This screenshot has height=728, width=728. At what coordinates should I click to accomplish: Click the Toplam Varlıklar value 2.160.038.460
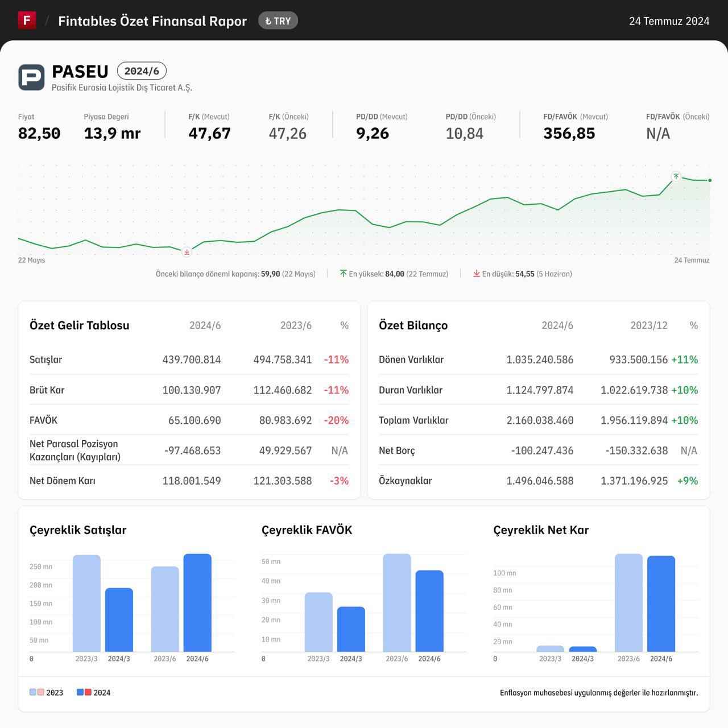pyautogui.click(x=540, y=420)
